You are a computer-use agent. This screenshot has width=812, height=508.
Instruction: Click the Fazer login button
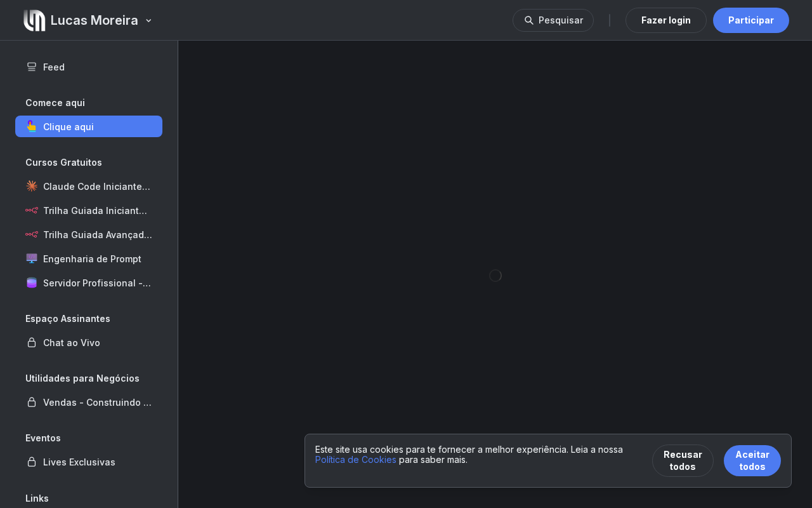(x=666, y=20)
